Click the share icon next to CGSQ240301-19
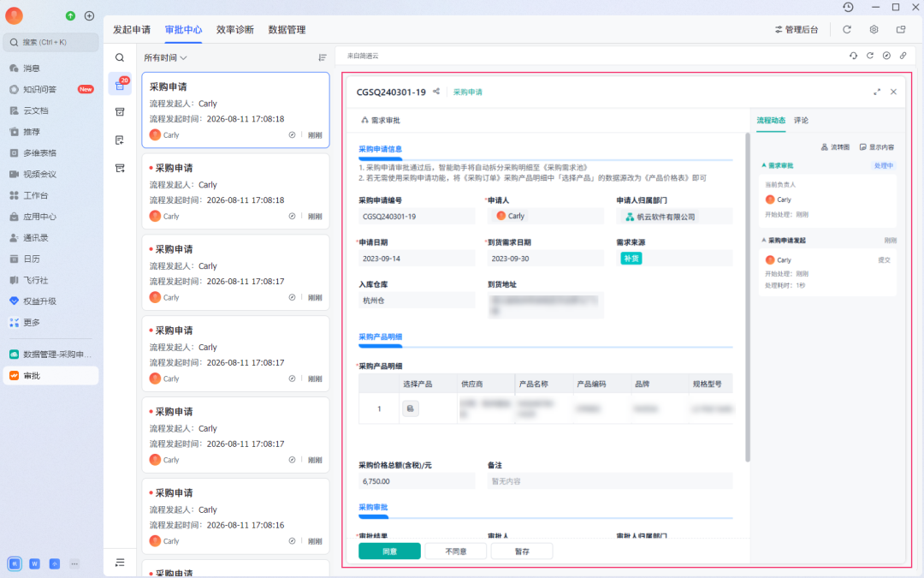 (436, 92)
